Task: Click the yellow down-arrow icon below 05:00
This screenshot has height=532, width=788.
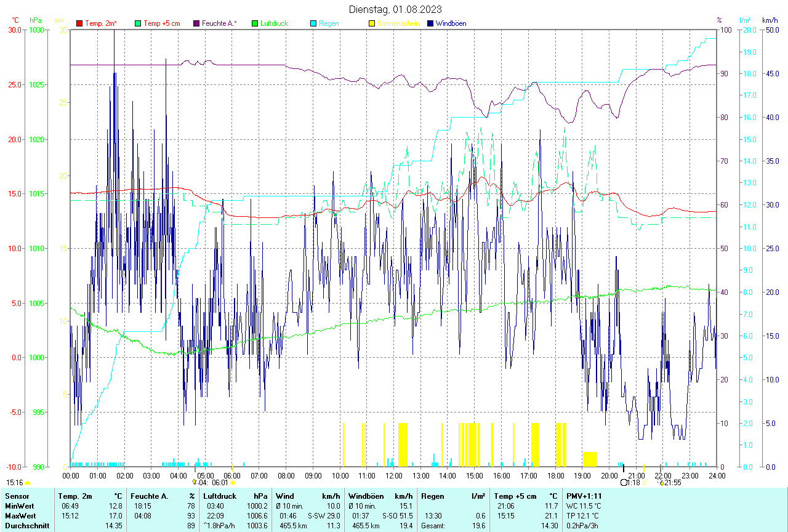Action: click(x=195, y=483)
